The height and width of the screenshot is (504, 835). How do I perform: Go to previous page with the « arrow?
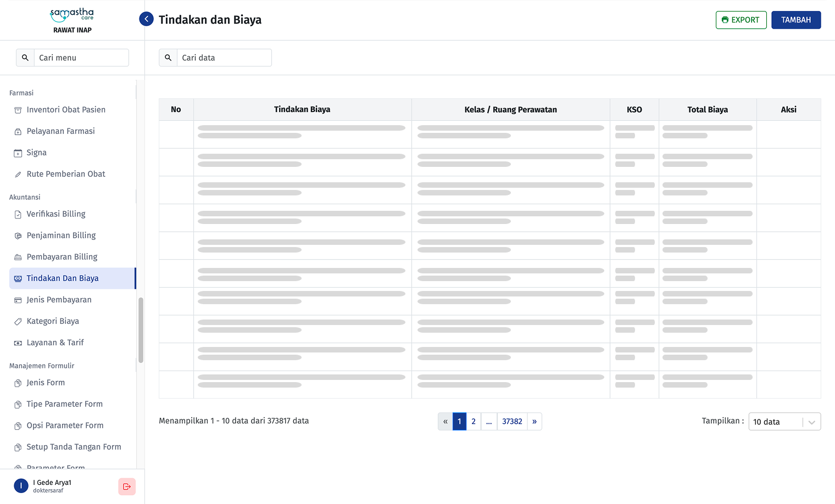coord(445,422)
